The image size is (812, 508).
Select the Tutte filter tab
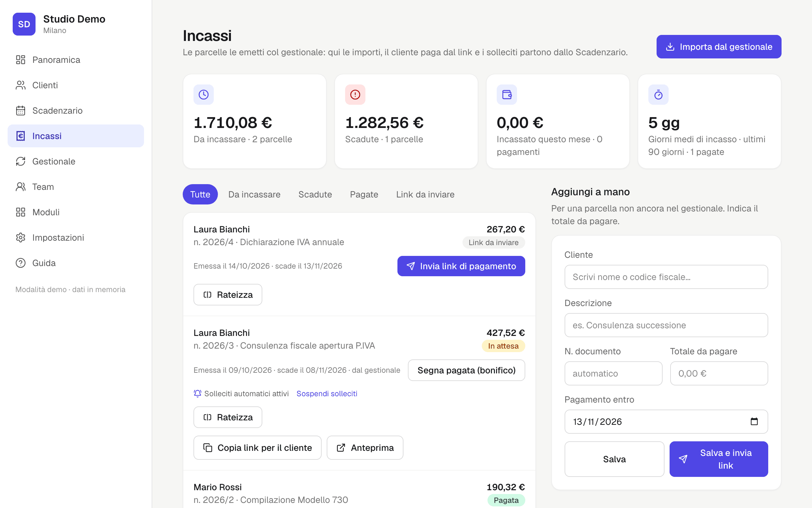[200, 194]
